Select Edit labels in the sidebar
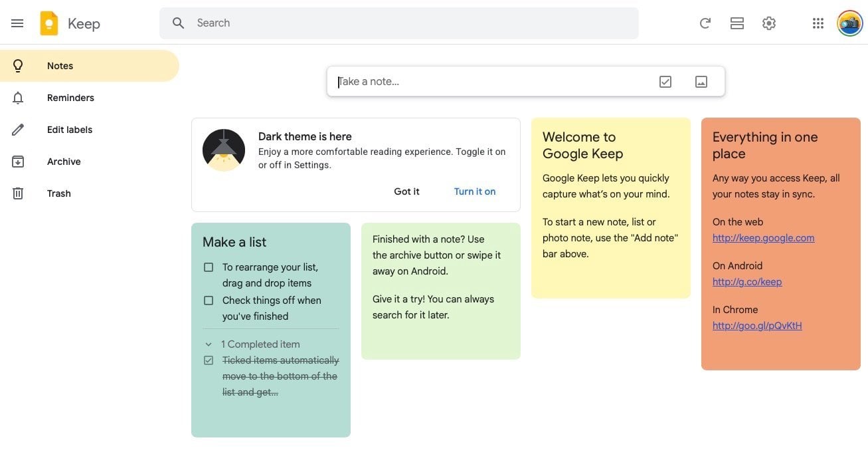This screenshot has height=472, width=868. (x=69, y=129)
